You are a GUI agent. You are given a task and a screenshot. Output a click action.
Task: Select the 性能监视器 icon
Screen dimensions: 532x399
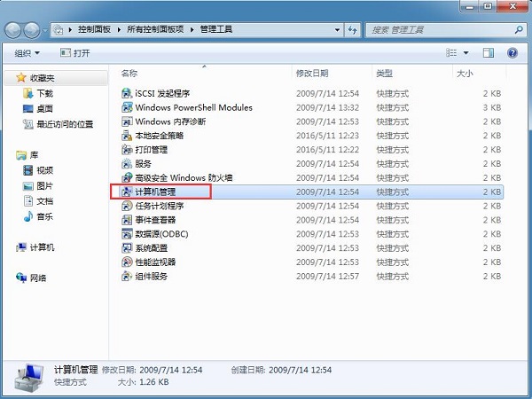point(128,262)
